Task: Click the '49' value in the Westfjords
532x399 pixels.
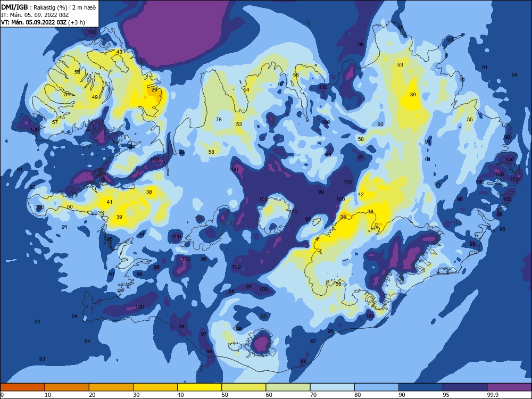Action: click(95, 97)
